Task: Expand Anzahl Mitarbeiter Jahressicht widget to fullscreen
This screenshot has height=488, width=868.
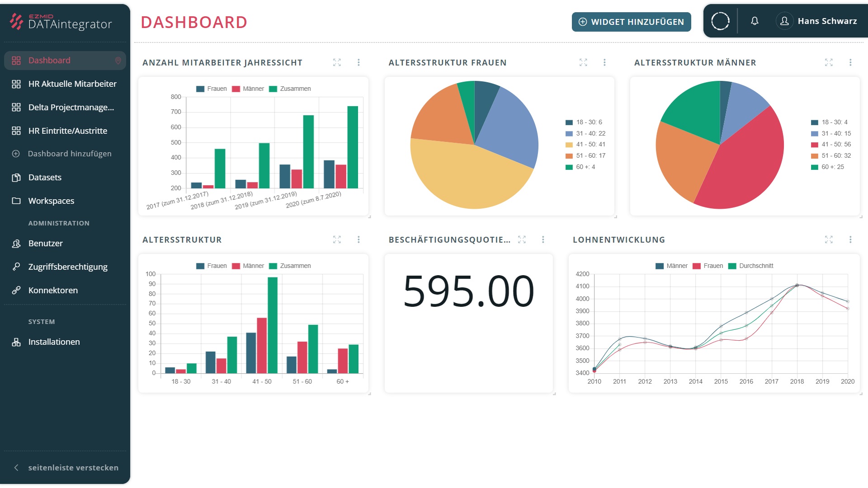Action: coord(337,62)
